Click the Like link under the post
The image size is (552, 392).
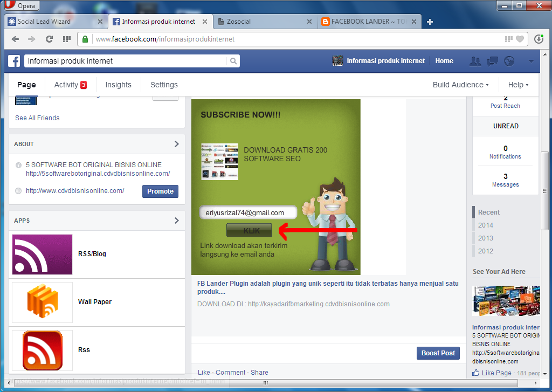pyautogui.click(x=204, y=373)
